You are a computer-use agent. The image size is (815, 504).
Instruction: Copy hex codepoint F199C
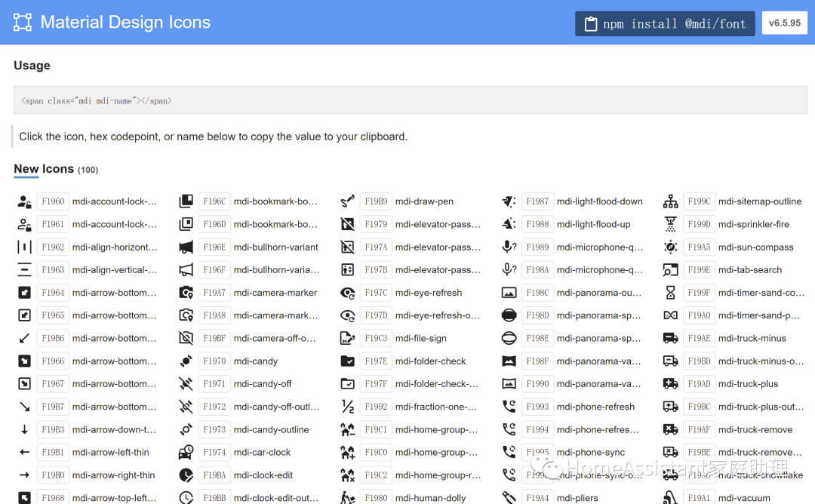coord(699,201)
